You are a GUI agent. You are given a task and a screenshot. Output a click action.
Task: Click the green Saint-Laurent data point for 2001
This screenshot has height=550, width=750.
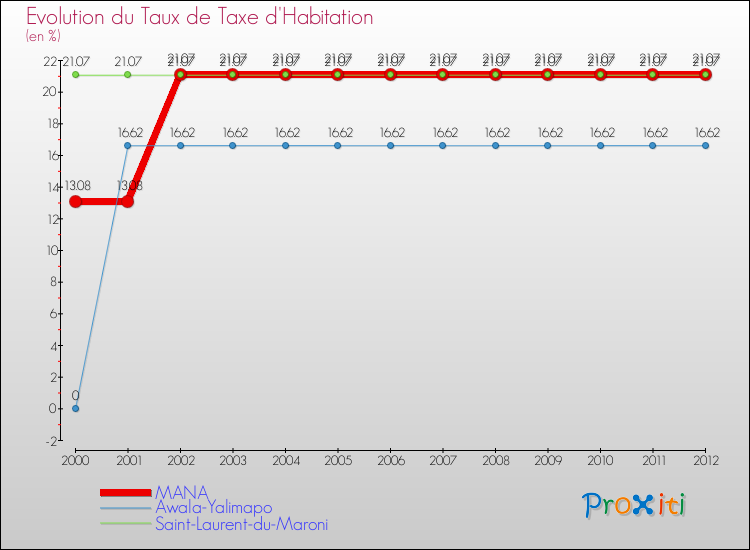pos(128,75)
